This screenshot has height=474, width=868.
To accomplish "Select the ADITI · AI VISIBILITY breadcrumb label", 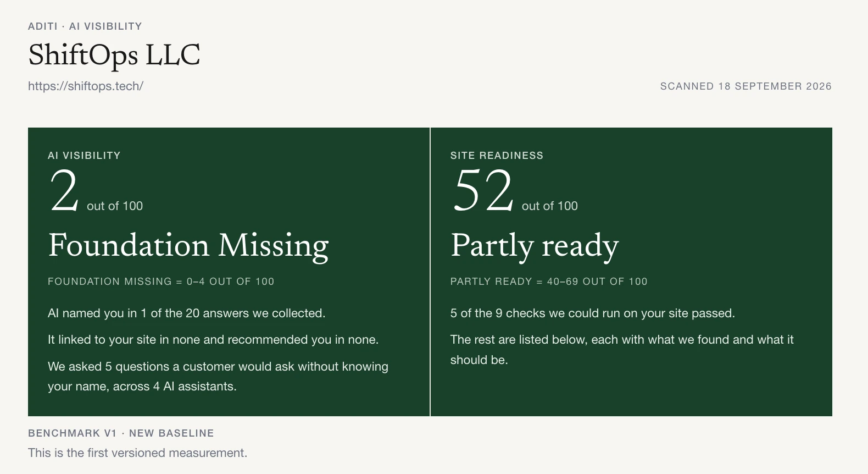I will 85,26.
